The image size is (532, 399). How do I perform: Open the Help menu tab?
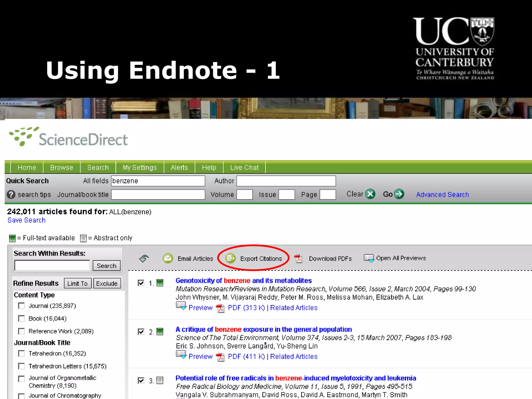(209, 168)
